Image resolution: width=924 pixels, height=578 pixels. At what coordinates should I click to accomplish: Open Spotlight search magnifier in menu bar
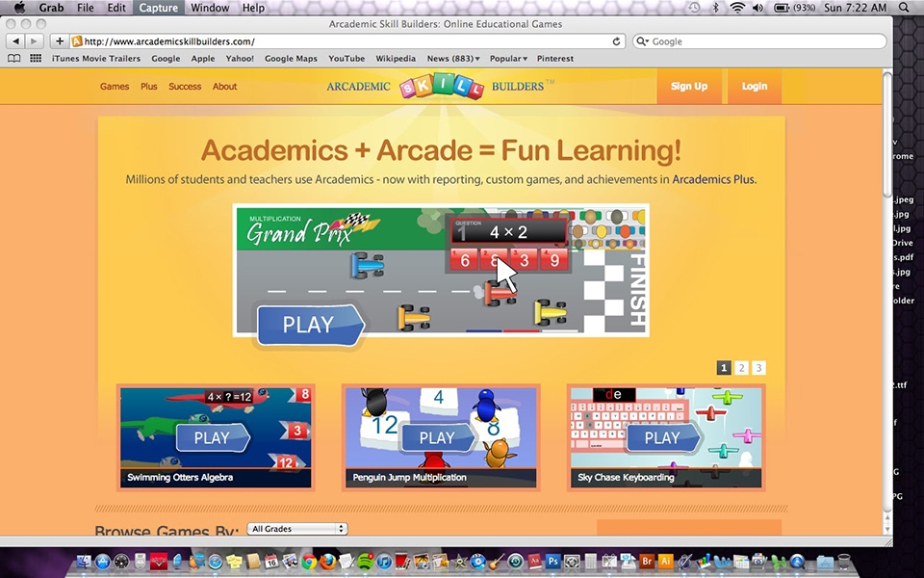904,8
